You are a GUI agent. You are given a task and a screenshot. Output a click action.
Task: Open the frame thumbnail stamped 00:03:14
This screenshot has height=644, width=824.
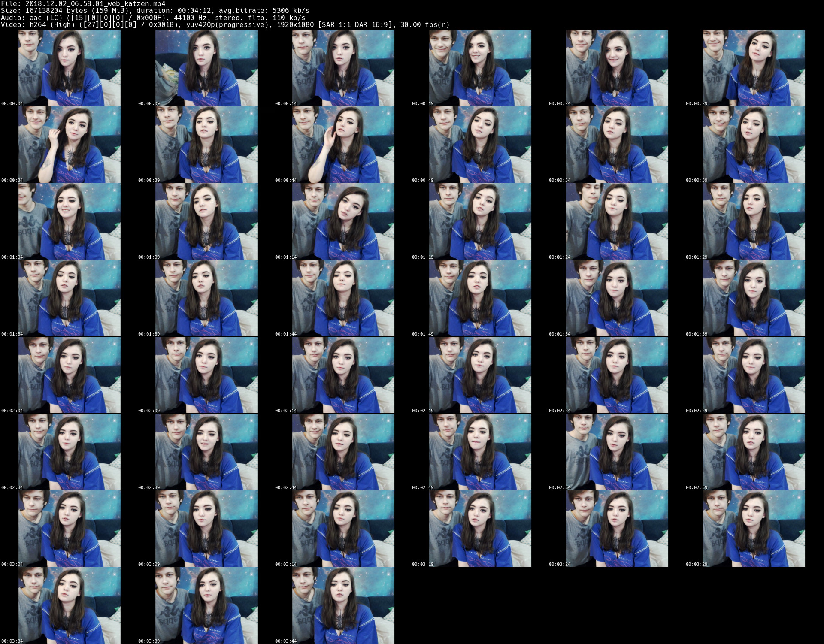click(x=343, y=529)
